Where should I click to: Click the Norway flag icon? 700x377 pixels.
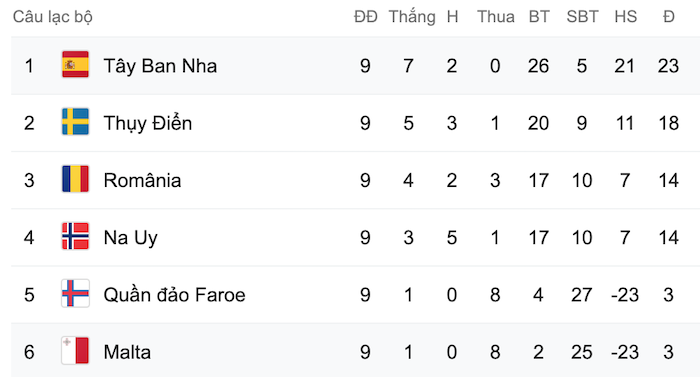[75, 236]
